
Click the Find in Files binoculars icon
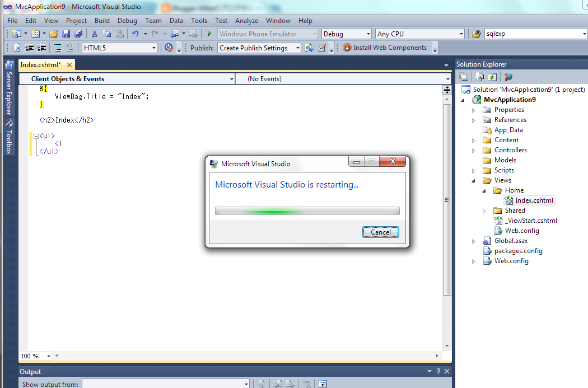(x=476, y=34)
